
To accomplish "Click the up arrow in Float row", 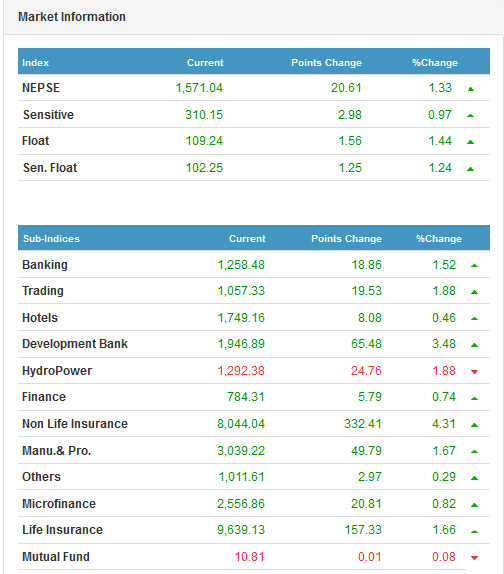I will click(x=471, y=142).
